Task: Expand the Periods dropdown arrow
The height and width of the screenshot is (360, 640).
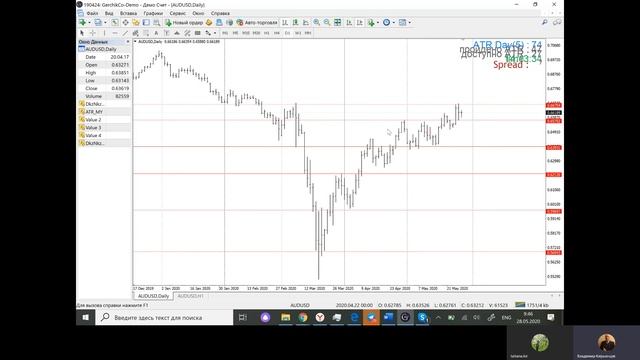Action: click(393, 22)
